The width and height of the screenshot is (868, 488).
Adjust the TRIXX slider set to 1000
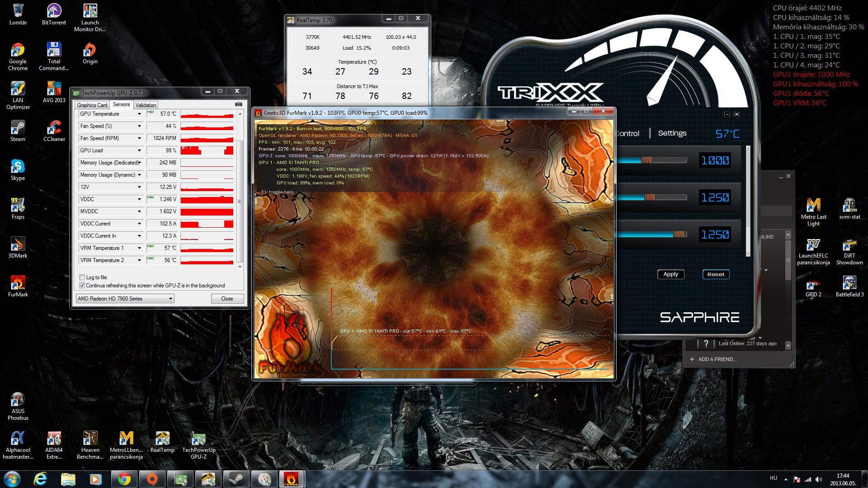pyautogui.click(x=646, y=160)
